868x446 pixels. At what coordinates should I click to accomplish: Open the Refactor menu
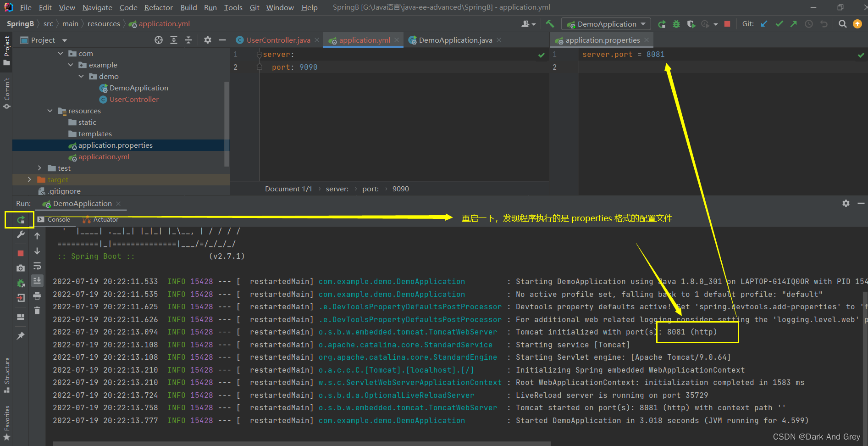point(159,7)
